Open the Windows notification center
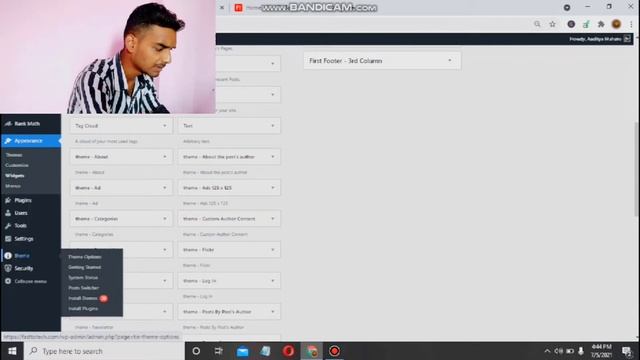This screenshot has width=640, height=360. 627,351
